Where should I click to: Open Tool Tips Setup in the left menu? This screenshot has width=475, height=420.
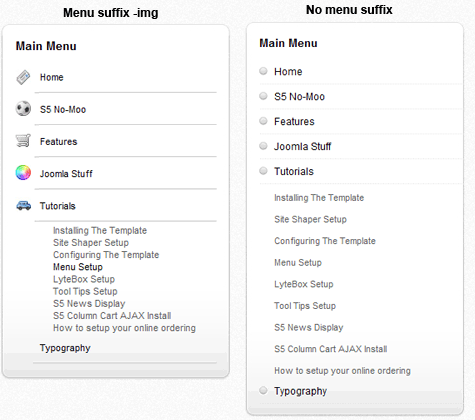pos(85,291)
